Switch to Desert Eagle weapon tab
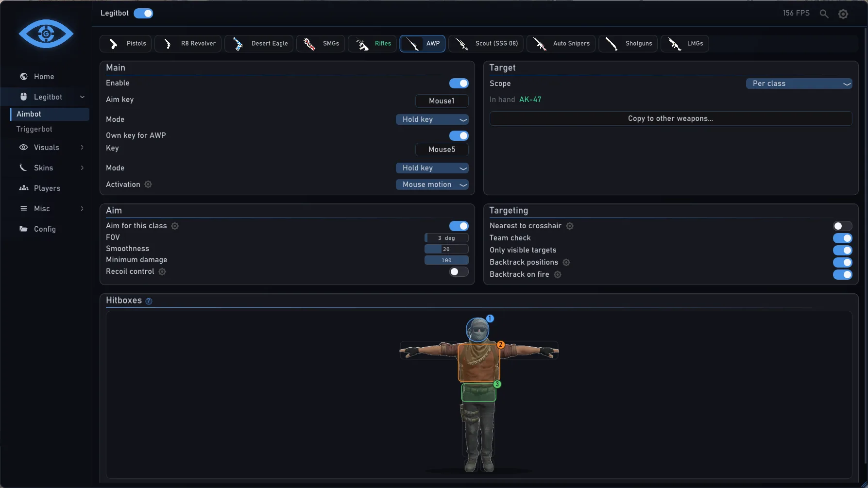 click(x=259, y=44)
